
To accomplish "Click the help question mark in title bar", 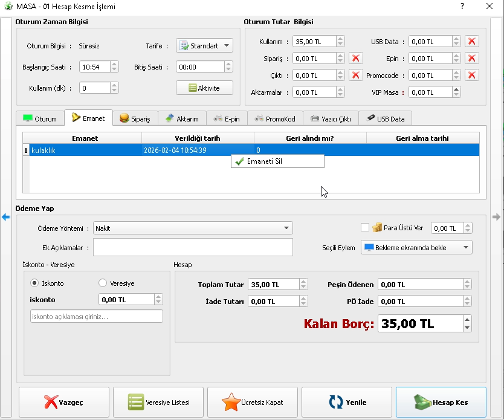I will (462, 7).
